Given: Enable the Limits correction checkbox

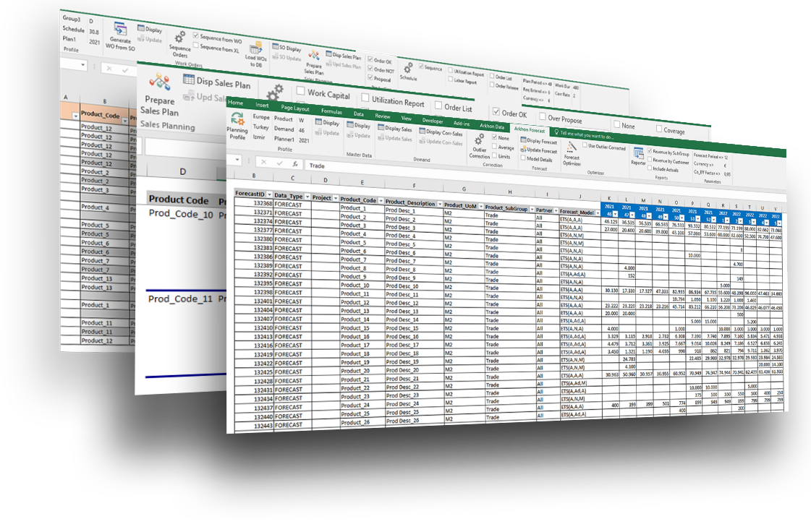Looking at the screenshot, I should click(x=494, y=155).
